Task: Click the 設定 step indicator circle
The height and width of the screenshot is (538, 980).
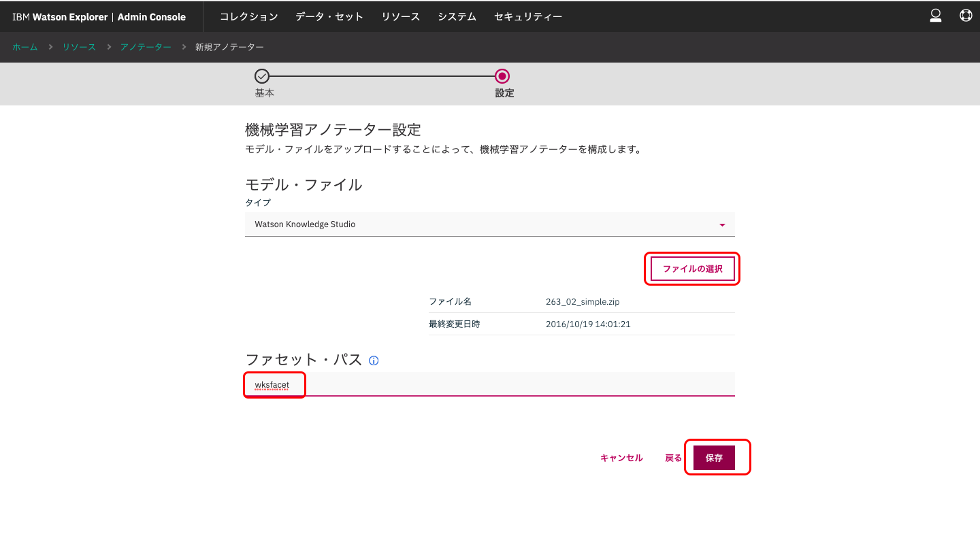Action: [x=502, y=76]
